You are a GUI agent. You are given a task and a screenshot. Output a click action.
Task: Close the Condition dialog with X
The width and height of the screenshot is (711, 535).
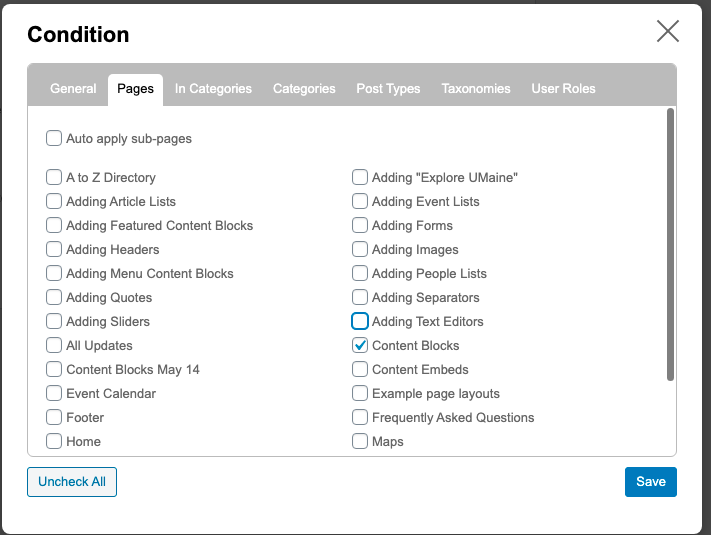tap(667, 31)
